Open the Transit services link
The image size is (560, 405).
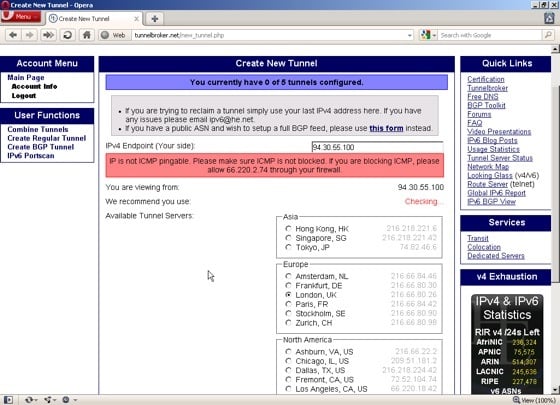pyautogui.click(x=478, y=238)
